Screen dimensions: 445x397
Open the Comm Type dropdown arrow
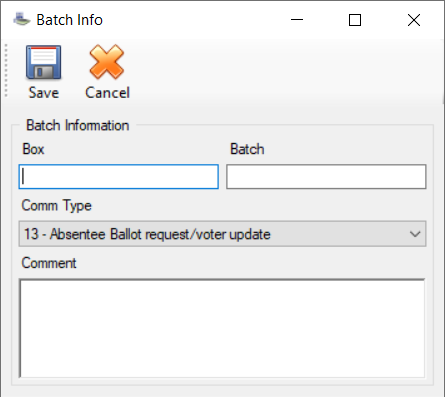pos(415,234)
